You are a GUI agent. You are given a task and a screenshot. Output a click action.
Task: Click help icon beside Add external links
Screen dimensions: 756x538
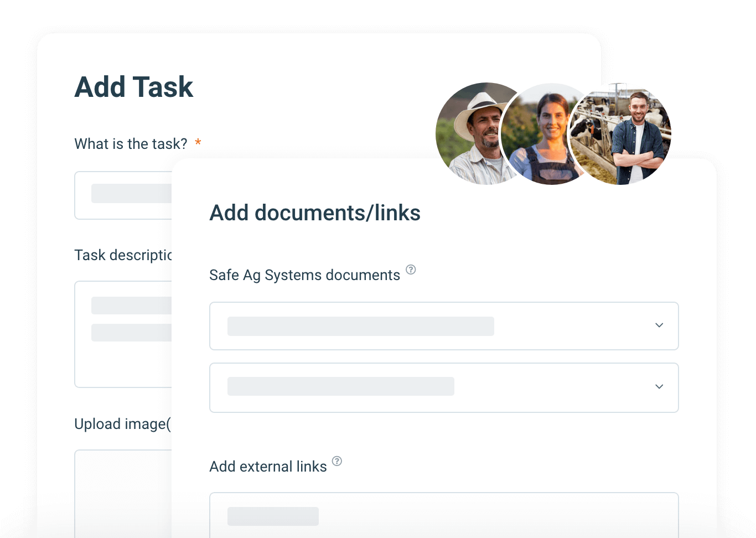336,461
